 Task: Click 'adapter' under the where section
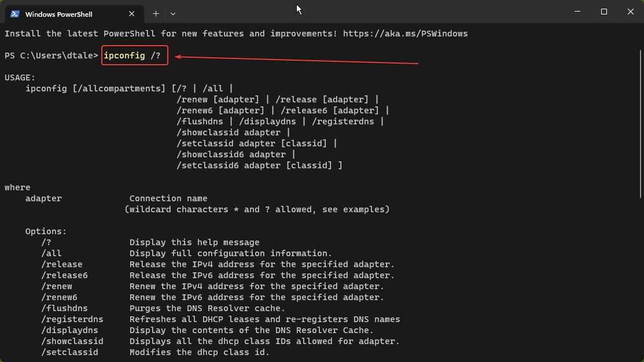point(43,199)
